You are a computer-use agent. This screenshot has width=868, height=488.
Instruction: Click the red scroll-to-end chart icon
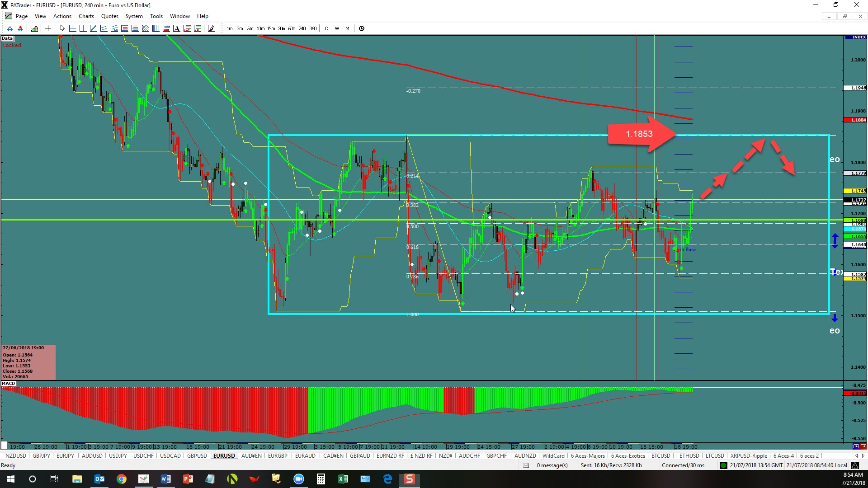863,446
